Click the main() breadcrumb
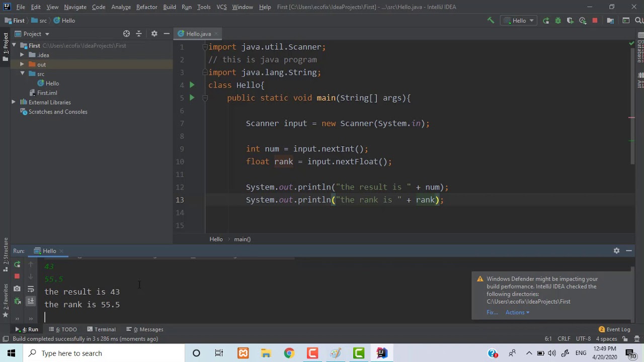 tap(242, 239)
